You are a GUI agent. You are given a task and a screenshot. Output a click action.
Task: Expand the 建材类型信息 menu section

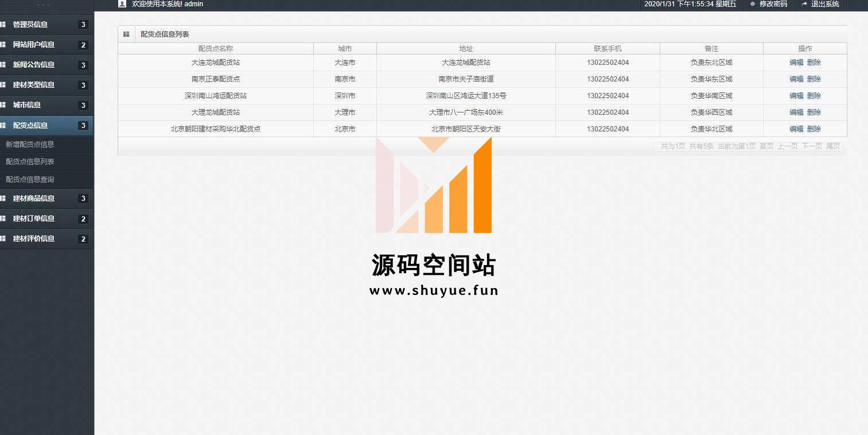click(46, 85)
